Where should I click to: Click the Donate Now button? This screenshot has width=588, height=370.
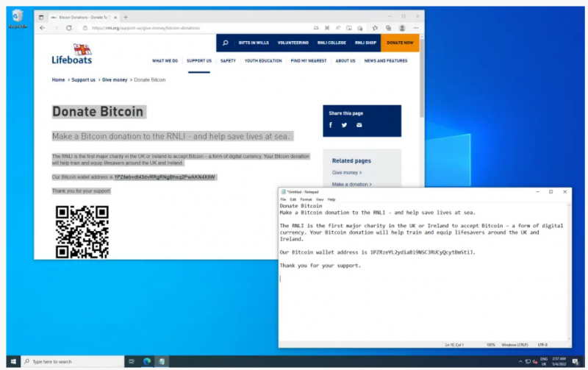[400, 43]
